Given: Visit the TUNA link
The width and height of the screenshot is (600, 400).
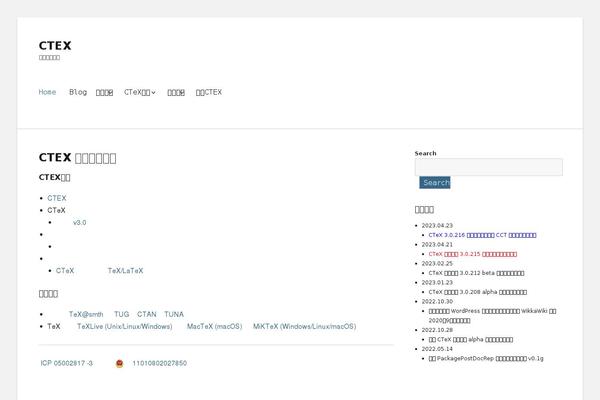Looking at the screenshot, I should tap(174, 314).
